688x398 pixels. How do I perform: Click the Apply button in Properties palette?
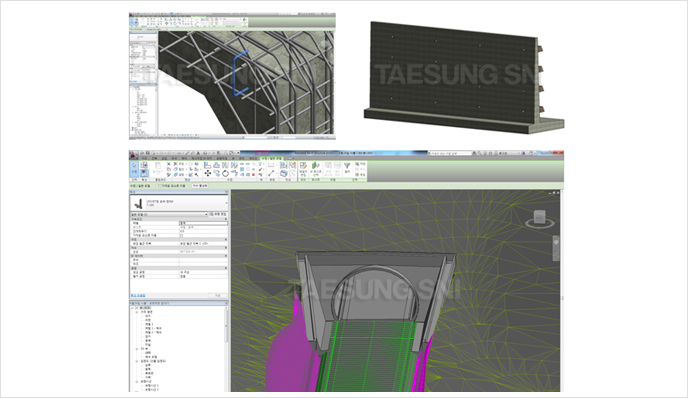pyautogui.click(x=218, y=296)
